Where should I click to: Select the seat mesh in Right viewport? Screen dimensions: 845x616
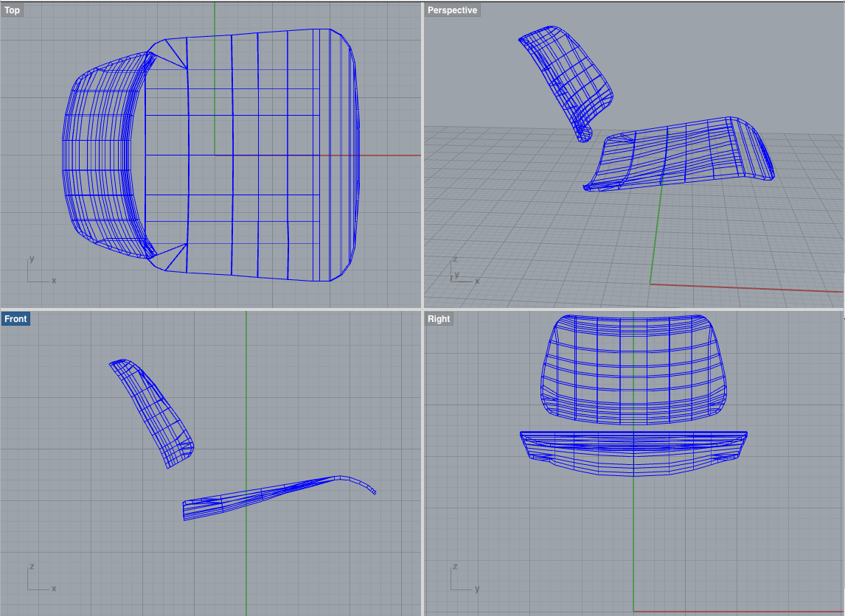pyautogui.click(x=633, y=453)
